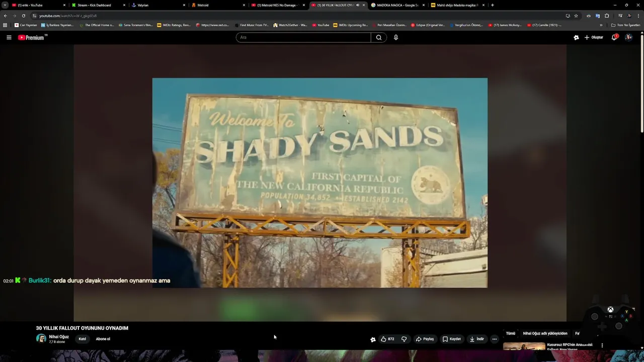Open (17) James McAvoy bookmark

coord(505,25)
